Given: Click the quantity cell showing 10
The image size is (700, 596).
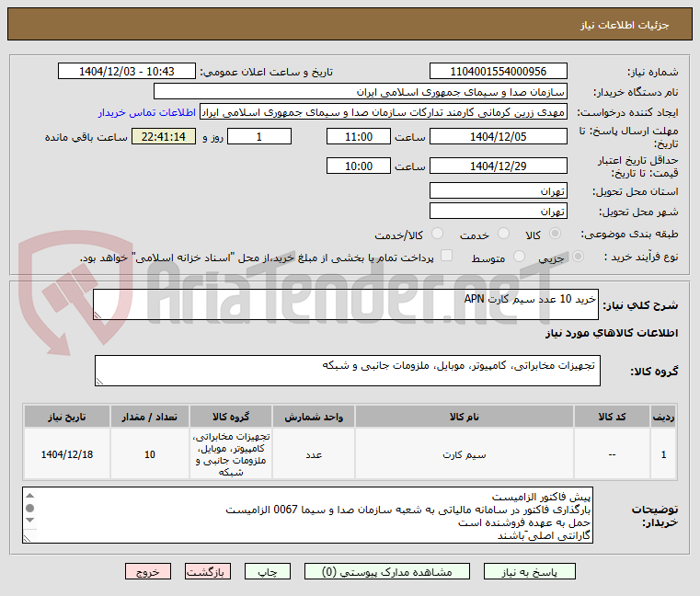Looking at the screenshot, I should click(150, 454).
